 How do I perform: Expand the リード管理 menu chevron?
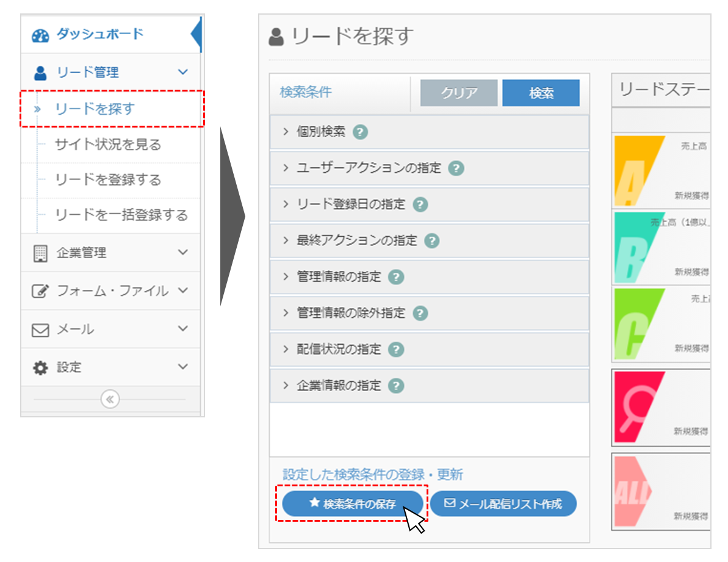(183, 73)
